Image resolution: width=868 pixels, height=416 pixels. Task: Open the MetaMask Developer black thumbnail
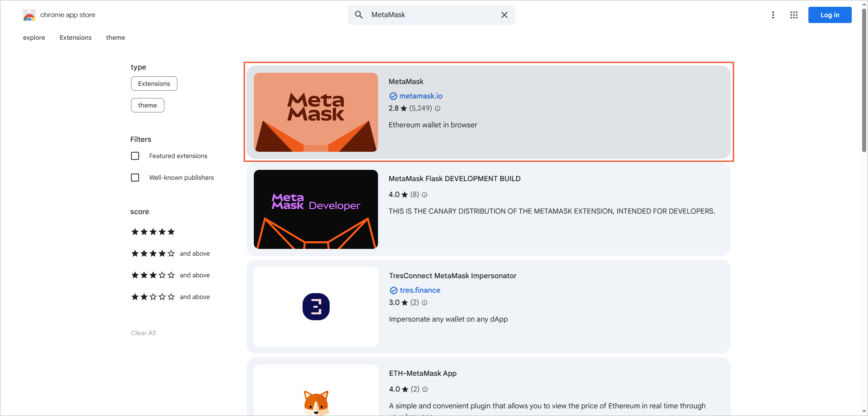tap(316, 209)
